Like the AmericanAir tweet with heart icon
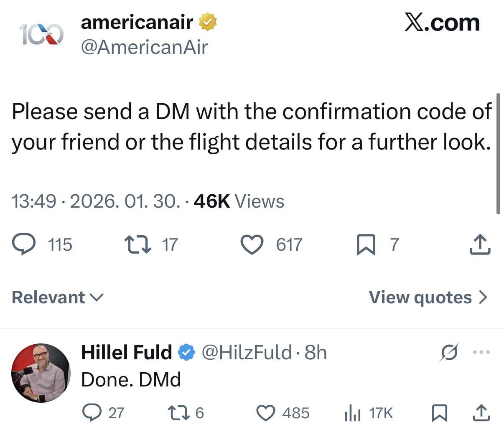This screenshot has width=504, height=432. pos(252,244)
